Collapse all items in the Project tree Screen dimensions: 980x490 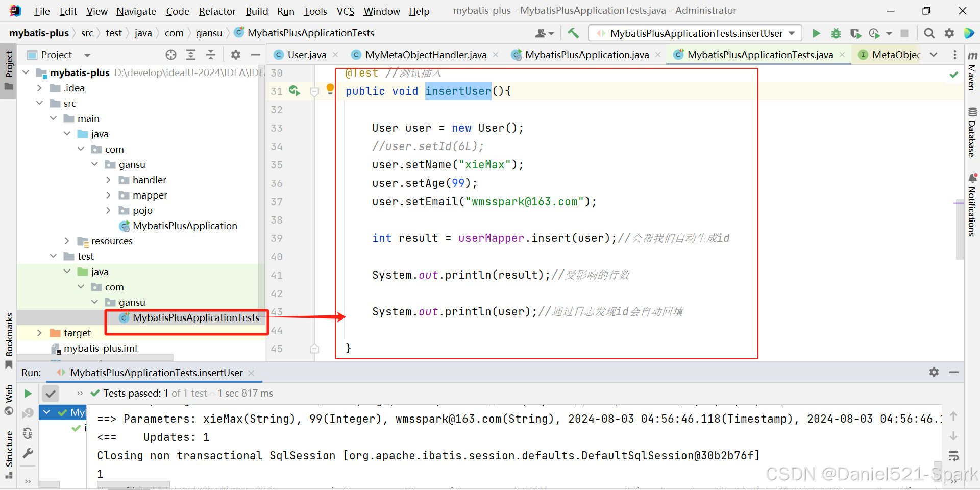(211, 55)
